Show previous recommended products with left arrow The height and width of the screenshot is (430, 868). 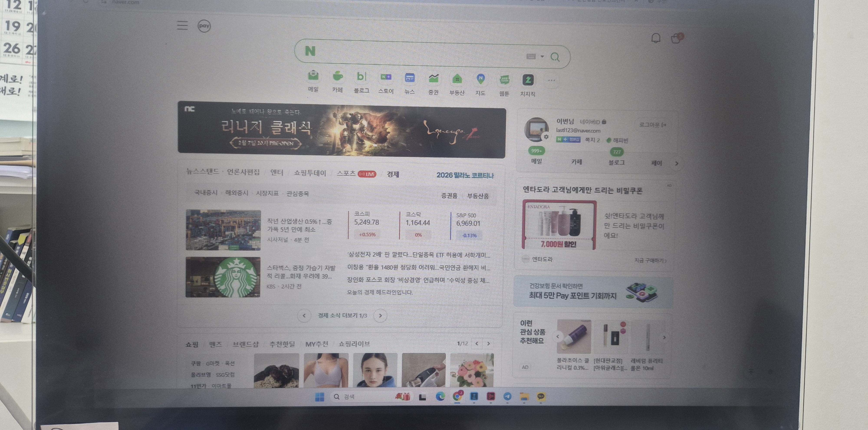558,336
